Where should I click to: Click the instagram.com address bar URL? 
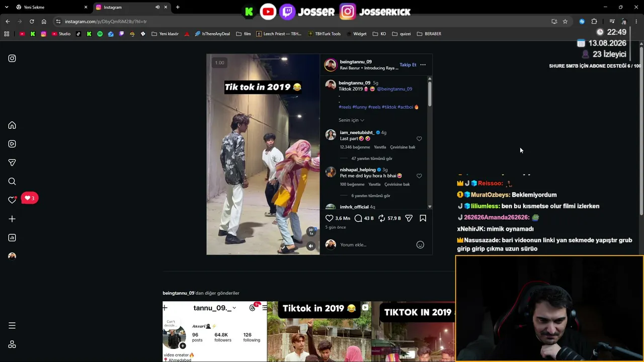point(106,22)
